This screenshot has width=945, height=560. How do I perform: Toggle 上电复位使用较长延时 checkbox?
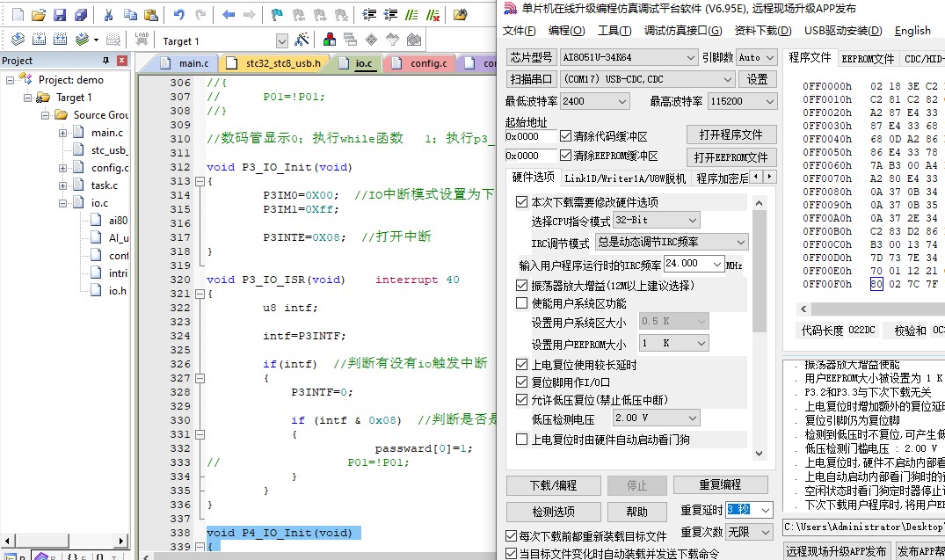coord(522,365)
